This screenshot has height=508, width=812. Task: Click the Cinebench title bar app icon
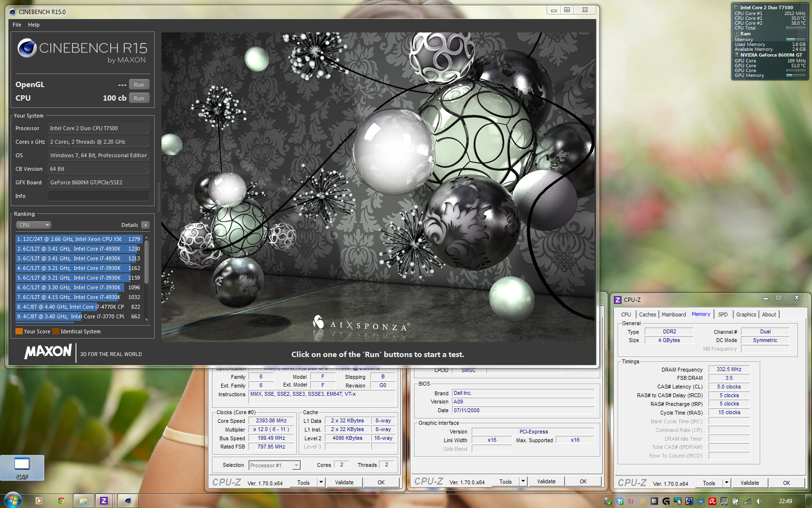(12, 12)
